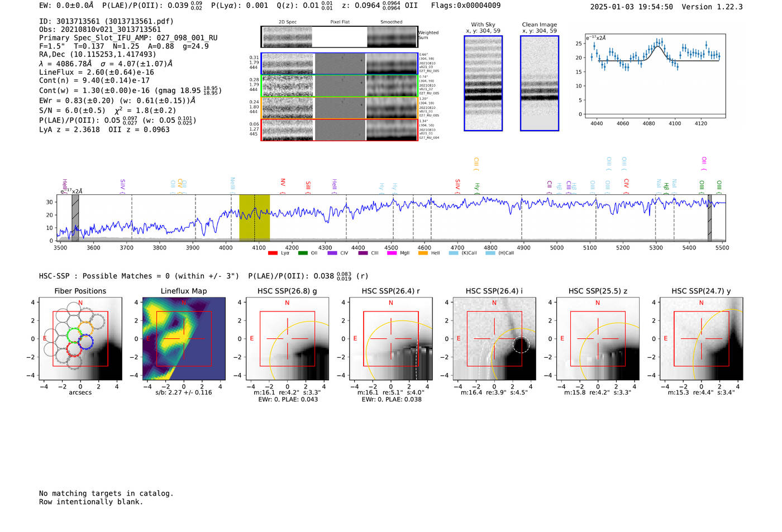Click the hatched gray region near 3550 Å
The image size is (782, 532).
[x=75, y=218]
